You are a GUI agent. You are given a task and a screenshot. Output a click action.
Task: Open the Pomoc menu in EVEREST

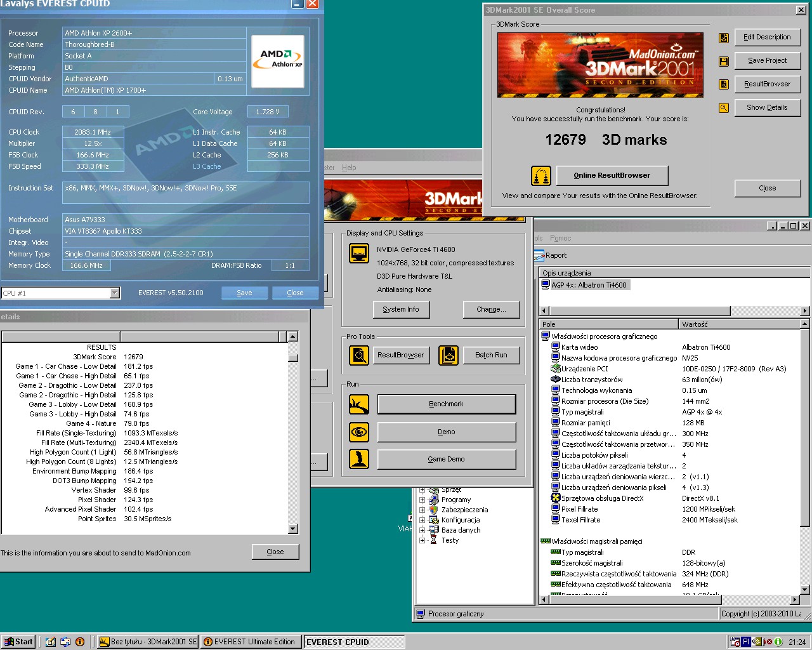[560, 238]
